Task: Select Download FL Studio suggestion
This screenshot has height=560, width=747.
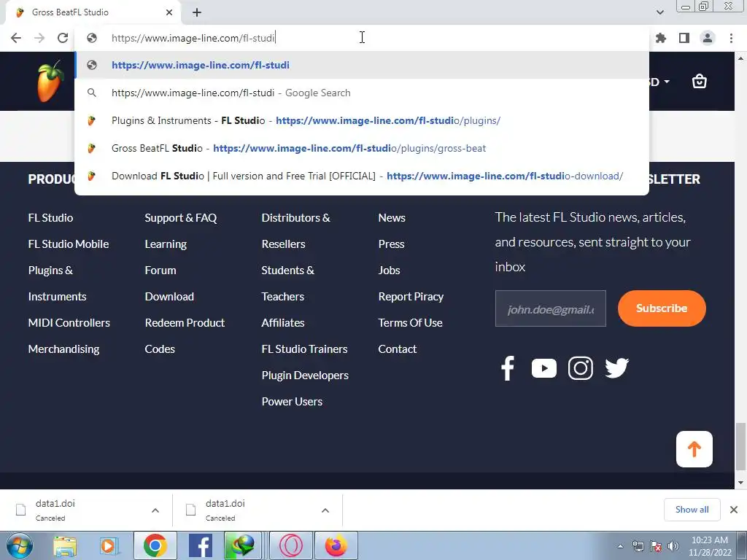Action: click(362, 176)
